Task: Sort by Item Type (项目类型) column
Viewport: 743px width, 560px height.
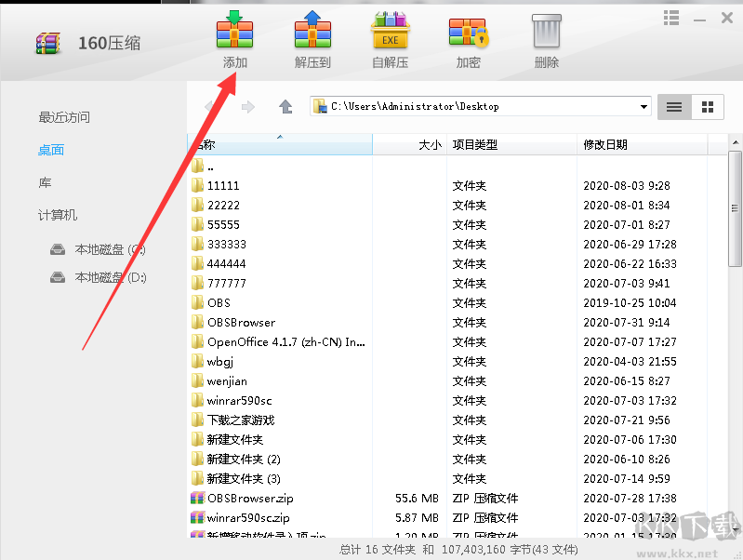Action: pos(511,144)
